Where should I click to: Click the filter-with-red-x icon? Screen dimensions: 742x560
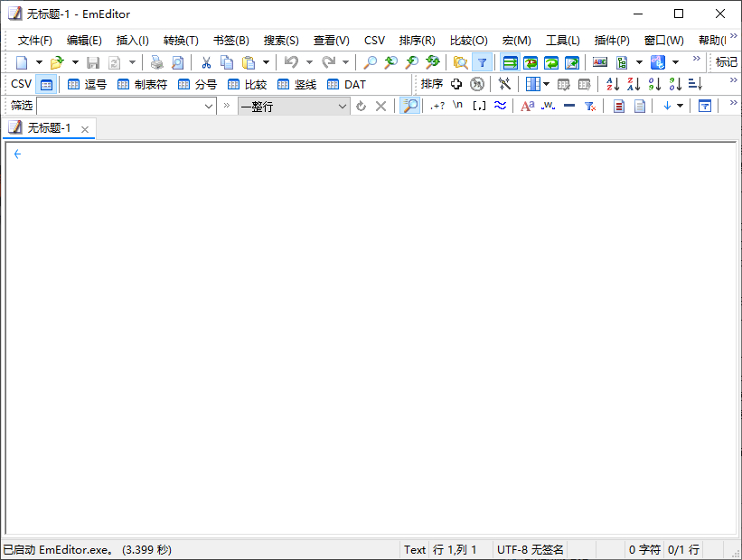(590, 106)
